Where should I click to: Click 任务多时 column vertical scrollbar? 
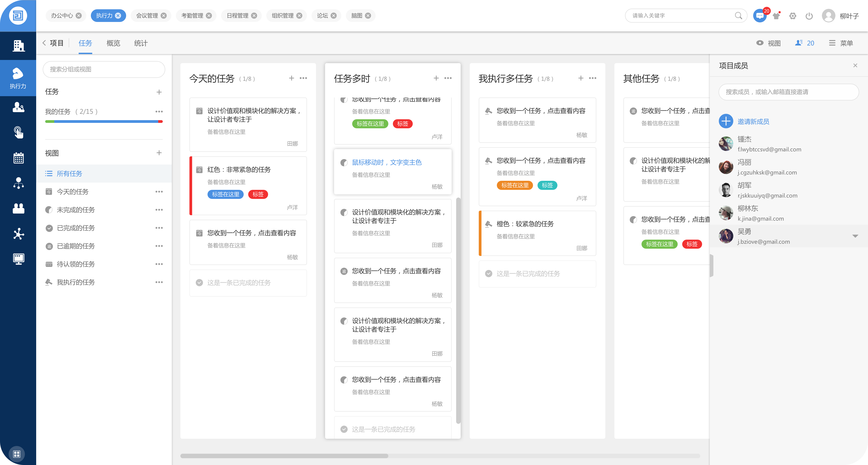(458, 310)
